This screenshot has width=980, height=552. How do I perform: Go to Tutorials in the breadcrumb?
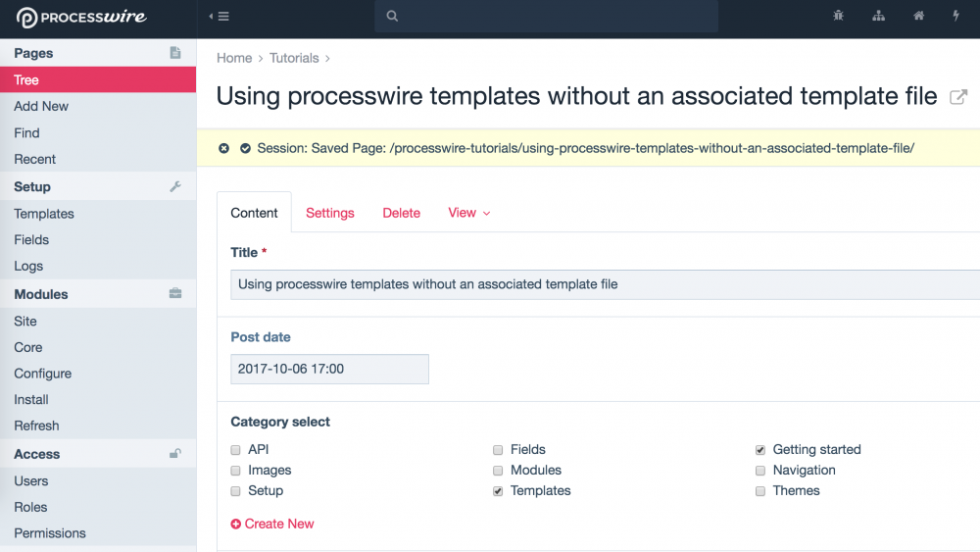294,58
